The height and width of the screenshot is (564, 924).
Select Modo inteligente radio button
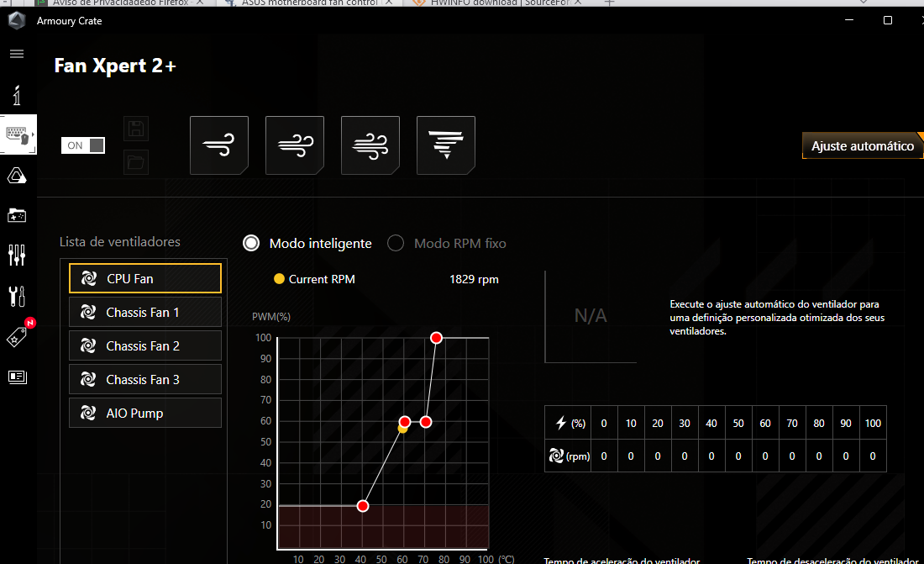click(251, 243)
